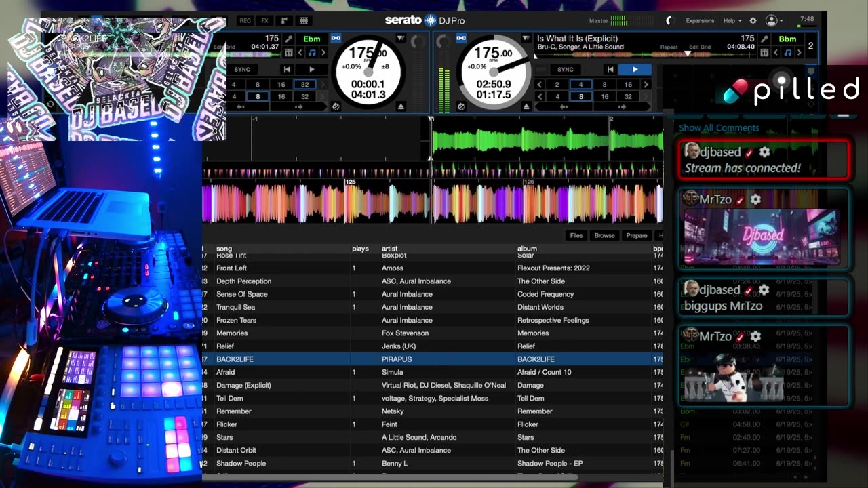Image resolution: width=868 pixels, height=488 pixels.
Task: Toggle SYNC on the left deck
Action: (x=242, y=69)
